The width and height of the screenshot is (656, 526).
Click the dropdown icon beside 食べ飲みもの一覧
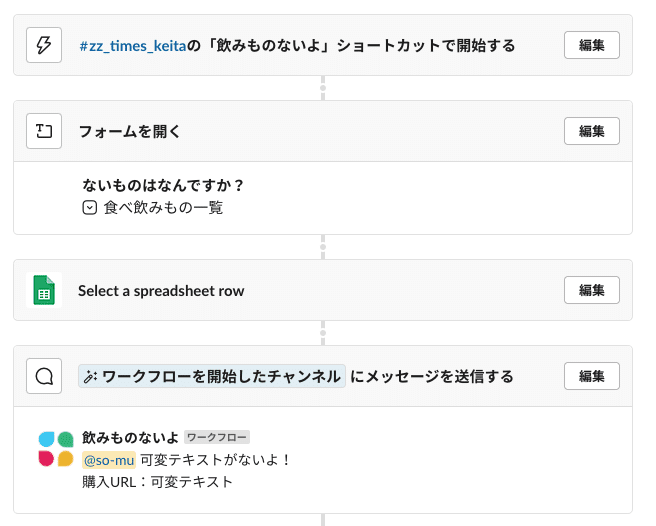coord(90,208)
